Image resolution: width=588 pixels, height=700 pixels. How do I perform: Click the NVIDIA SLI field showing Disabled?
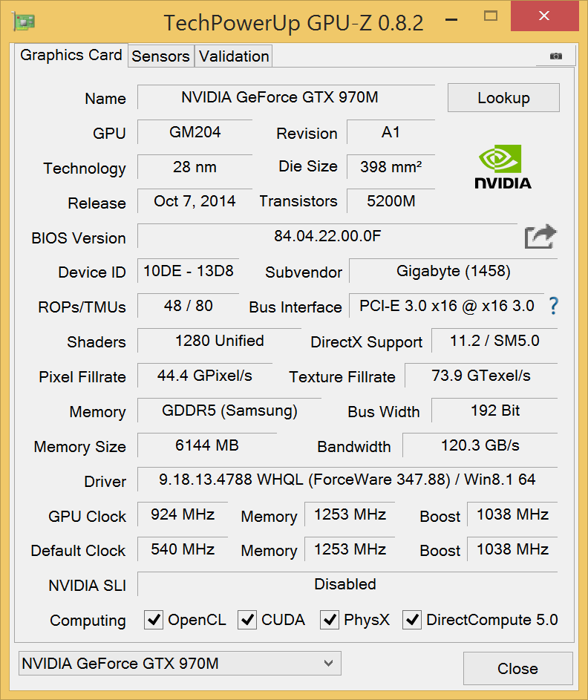(347, 584)
